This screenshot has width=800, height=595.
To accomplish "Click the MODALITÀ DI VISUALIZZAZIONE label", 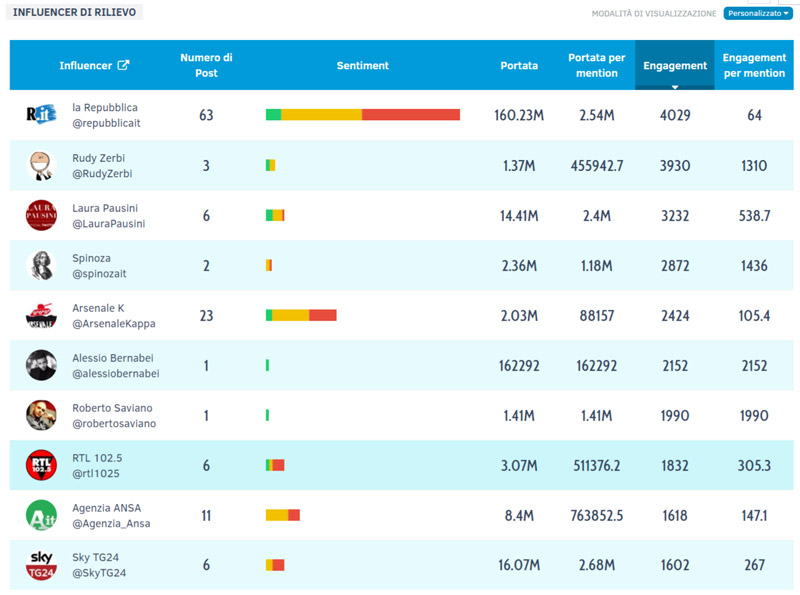I will click(x=654, y=14).
